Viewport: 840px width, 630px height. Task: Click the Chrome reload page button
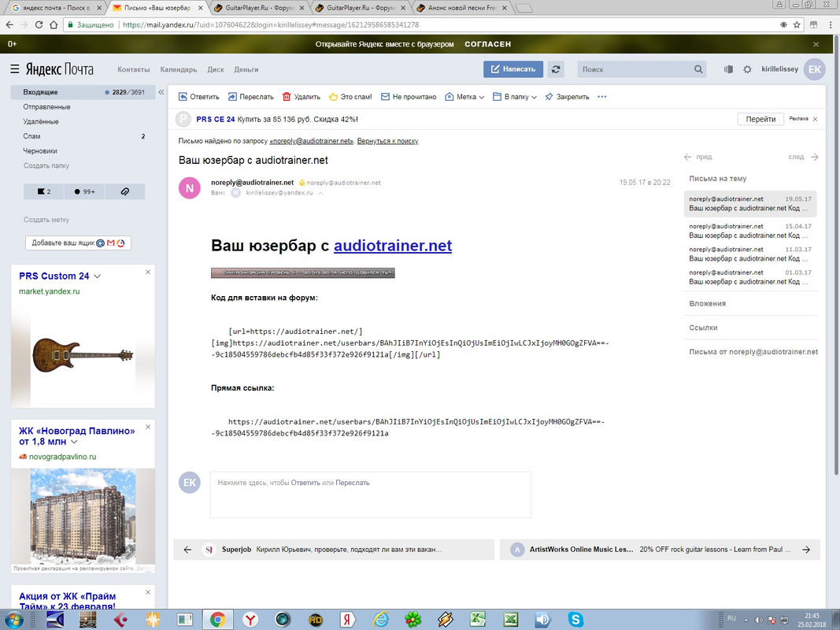point(39,24)
